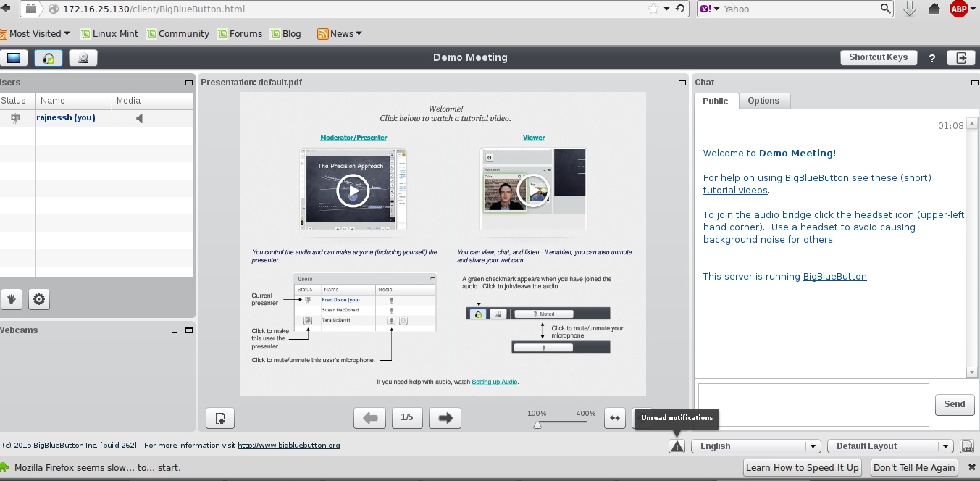Reload the page with the refresh icon
Image resolution: width=980 pixels, height=481 pixels.
[680, 9]
